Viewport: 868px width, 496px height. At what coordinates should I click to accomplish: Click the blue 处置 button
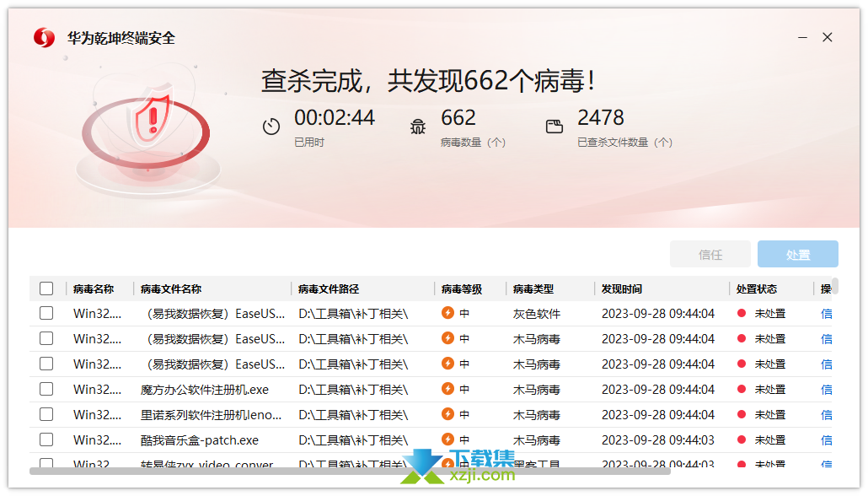pos(798,255)
